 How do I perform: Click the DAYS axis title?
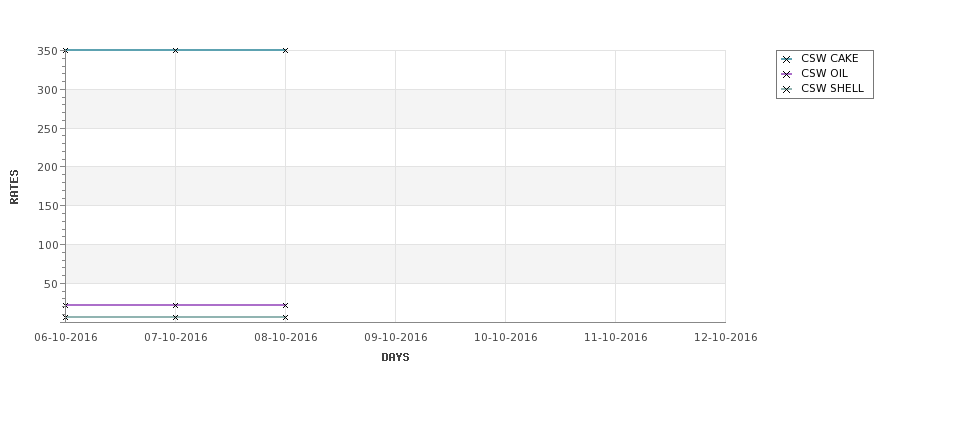click(395, 357)
